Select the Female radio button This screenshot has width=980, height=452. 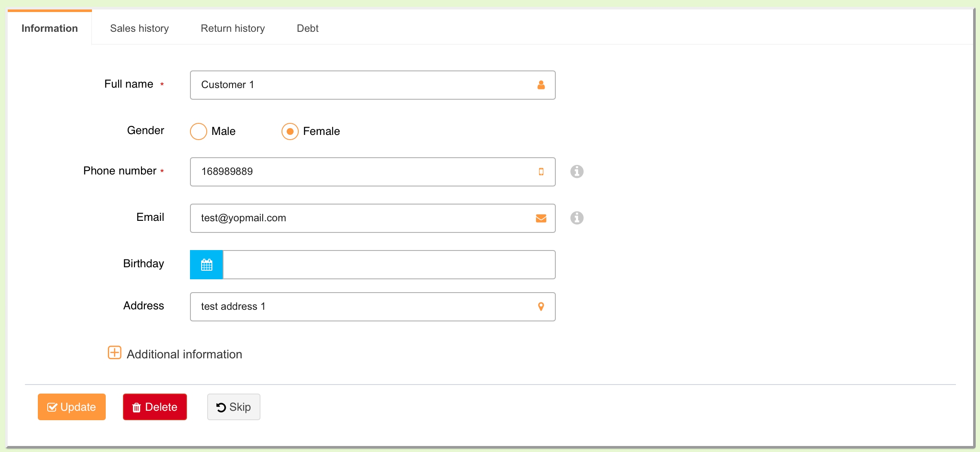click(x=290, y=131)
